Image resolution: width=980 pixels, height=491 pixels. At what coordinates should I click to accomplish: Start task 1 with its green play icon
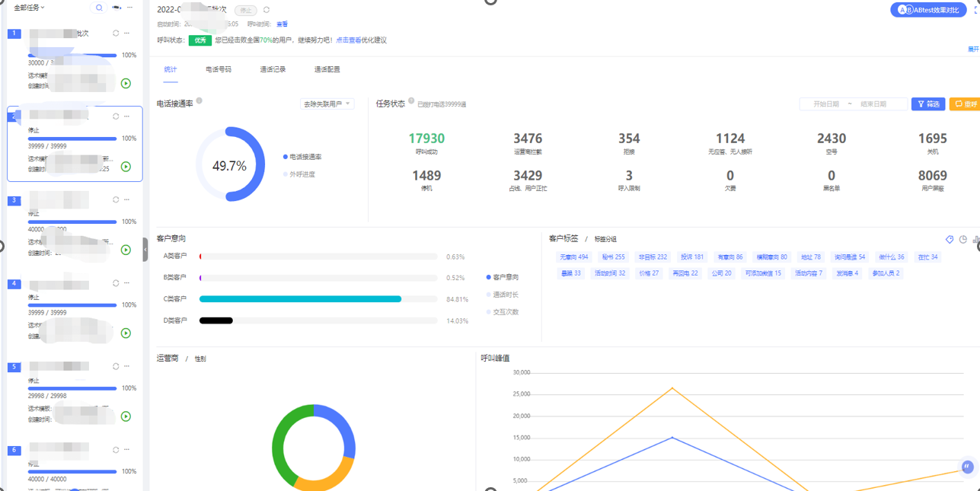126,84
